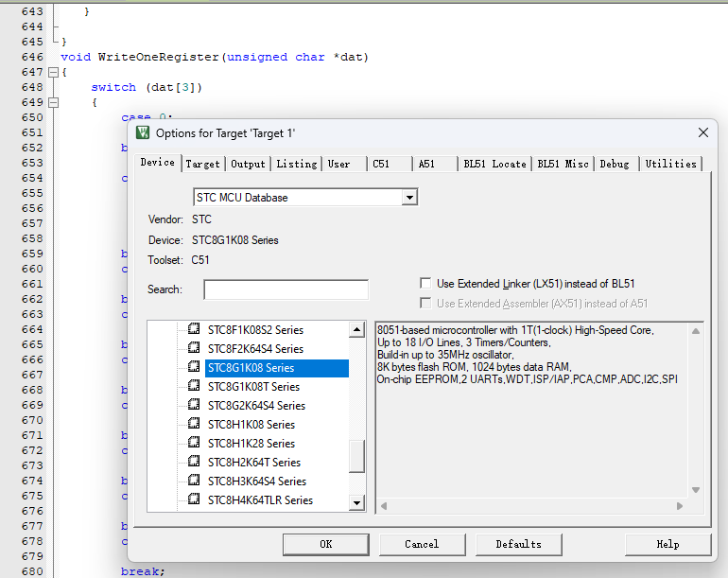Open the A51 assembler tab
Image resolution: width=728 pixels, height=578 pixels.
[436, 164]
